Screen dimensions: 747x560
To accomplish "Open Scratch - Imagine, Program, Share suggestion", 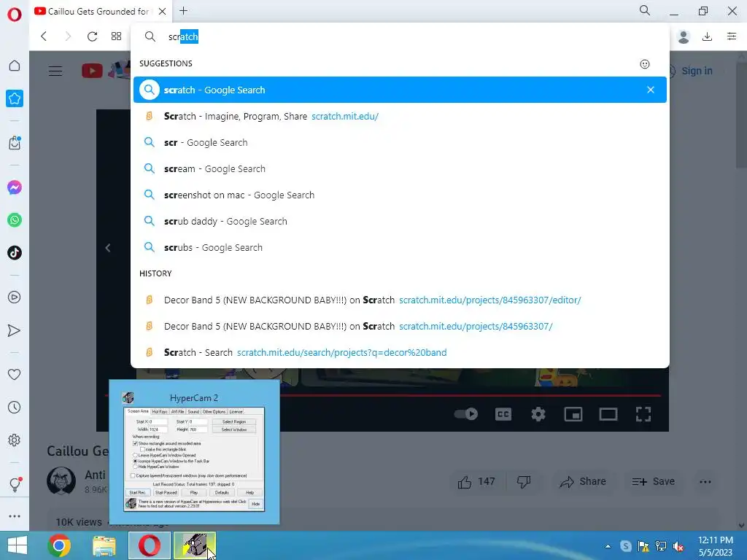I will click(400, 116).
